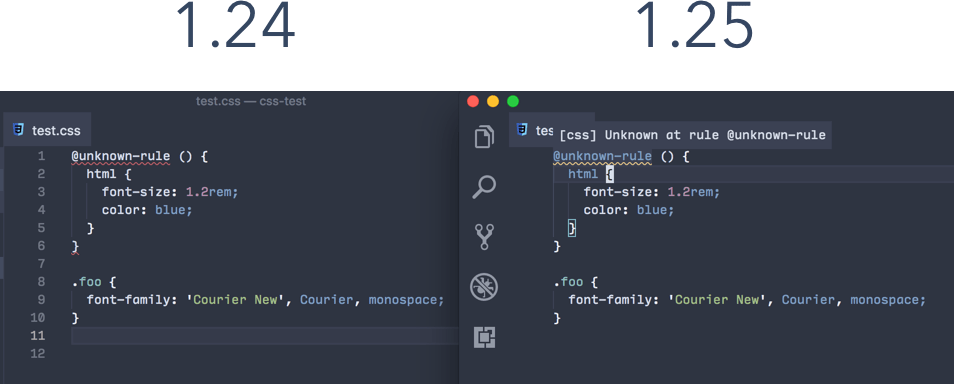Click line number 2 in the 1.24 gutter
Image resolution: width=954 pixels, height=384 pixels.
pyautogui.click(x=41, y=174)
